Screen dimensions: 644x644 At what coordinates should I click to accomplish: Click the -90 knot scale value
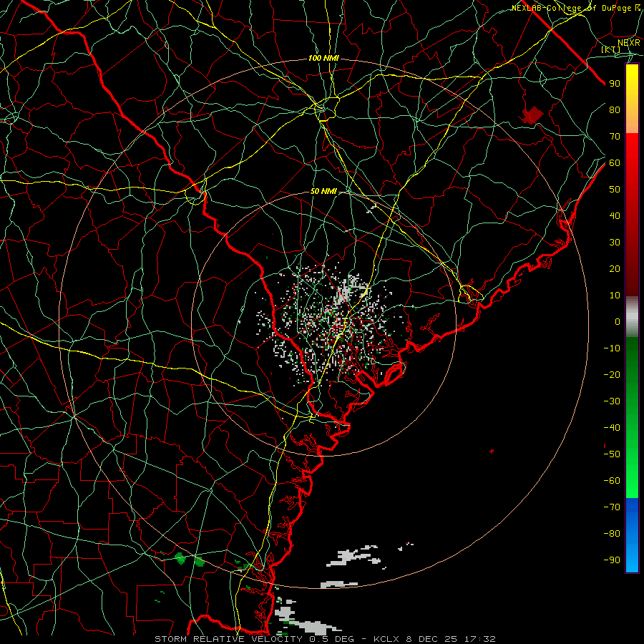pos(612,560)
